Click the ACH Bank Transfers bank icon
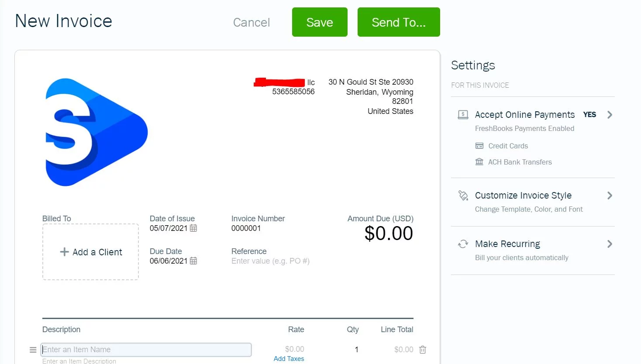This screenshot has width=641, height=364. pyautogui.click(x=479, y=162)
